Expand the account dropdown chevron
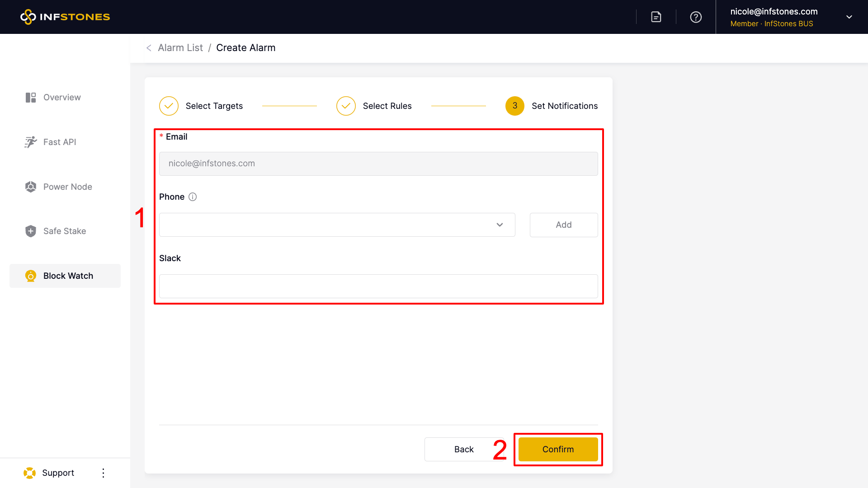 tap(849, 17)
